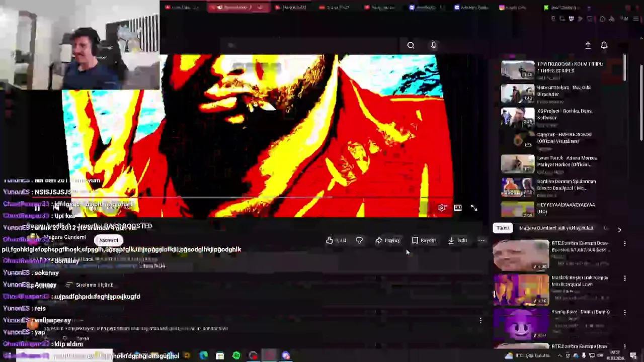This screenshot has width=644, height=362.
Task: Open Young Kaw purple devil thumbnail
Action: tap(521, 323)
